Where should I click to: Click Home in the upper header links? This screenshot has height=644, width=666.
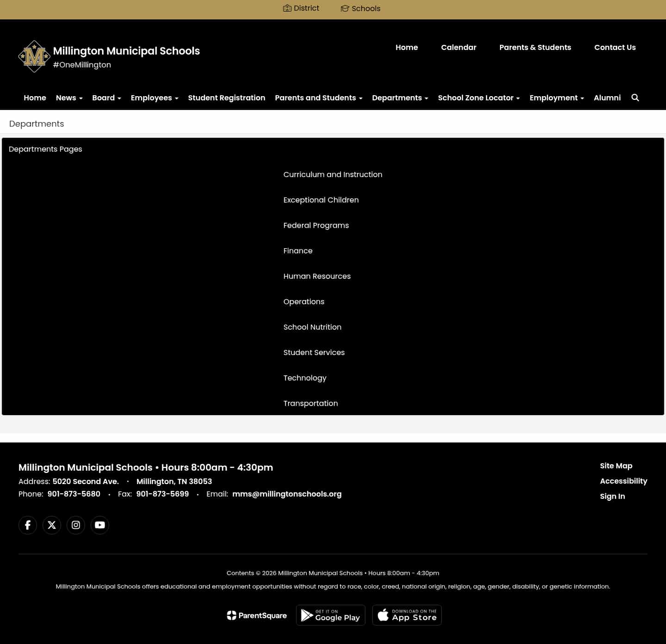tap(407, 47)
